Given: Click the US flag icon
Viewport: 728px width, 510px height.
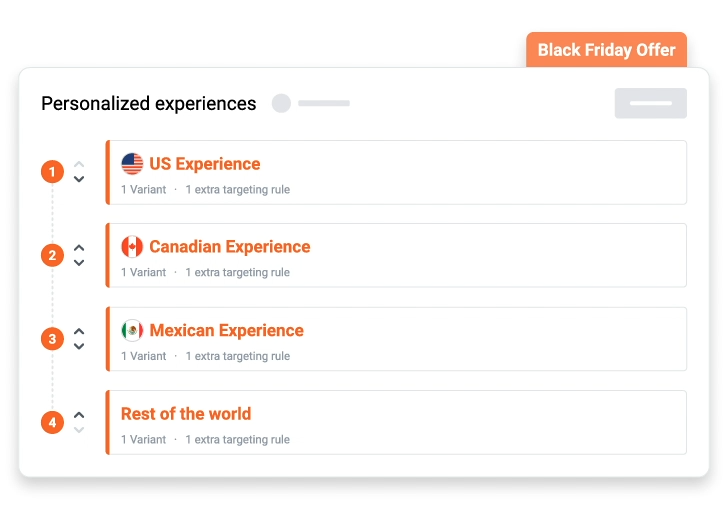Looking at the screenshot, I should coord(132,164).
